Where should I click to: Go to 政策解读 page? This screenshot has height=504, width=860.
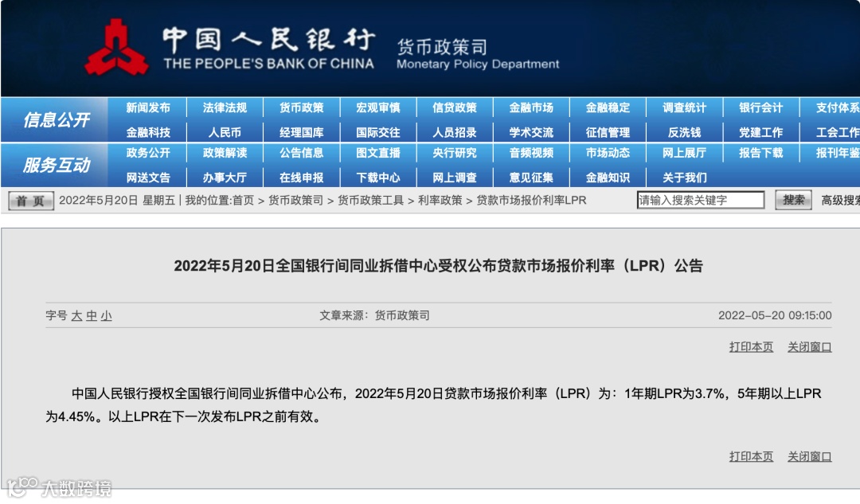tap(225, 153)
